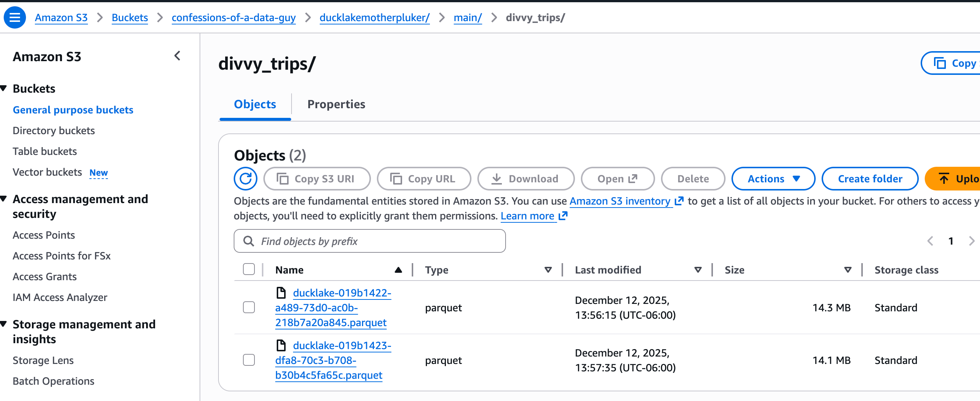This screenshot has height=401, width=980.
Task: Toggle the select-all objects checkbox
Action: pos(249,269)
